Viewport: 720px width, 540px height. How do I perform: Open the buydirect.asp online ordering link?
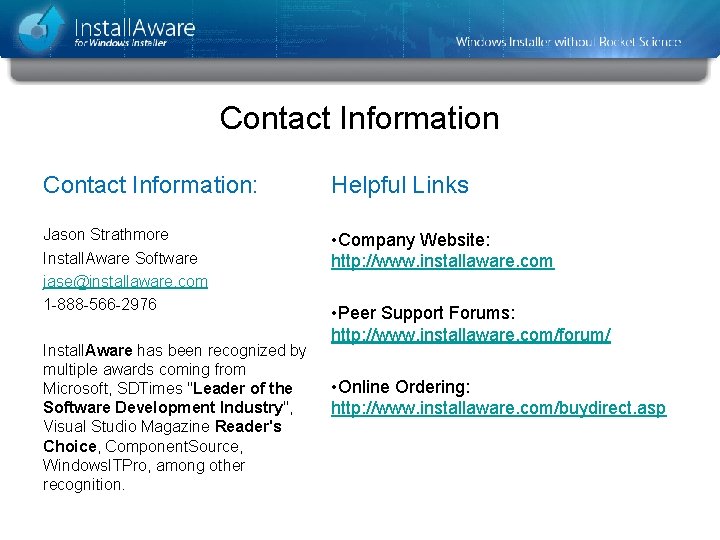tap(498, 408)
